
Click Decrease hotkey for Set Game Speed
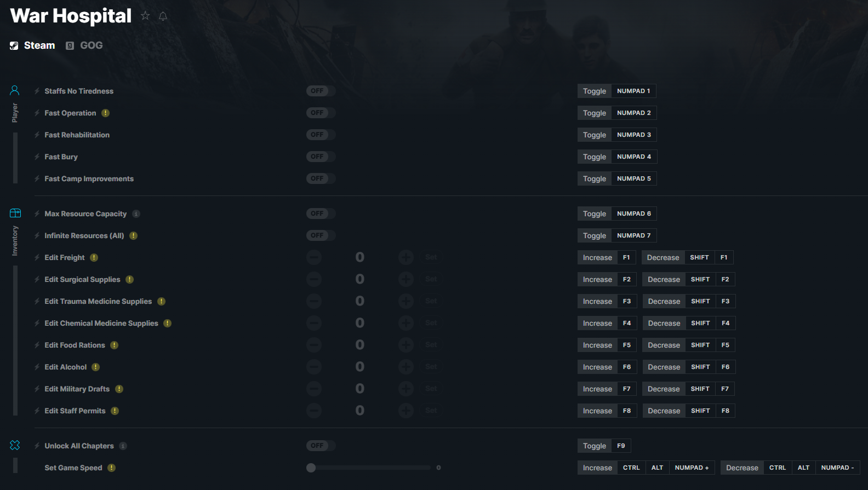point(742,468)
